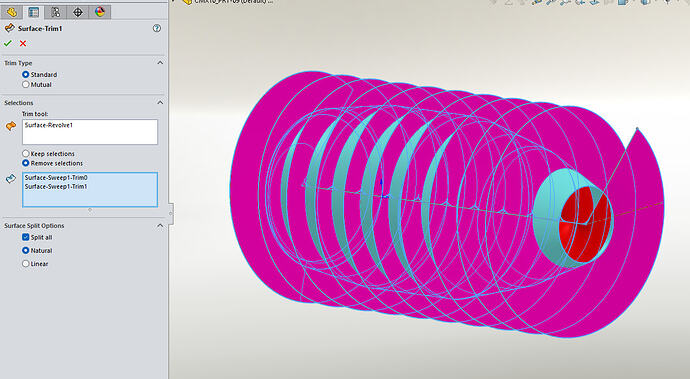Open the ConfigurationManager tab
Image resolution: width=690 pixels, height=379 pixels.
pyautogui.click(x=55, y=12)
